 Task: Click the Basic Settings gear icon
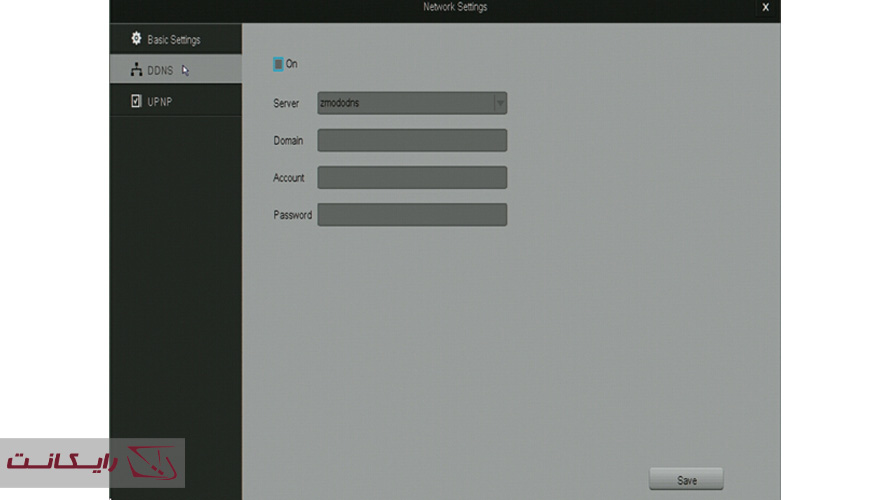[x=137, y=39]
